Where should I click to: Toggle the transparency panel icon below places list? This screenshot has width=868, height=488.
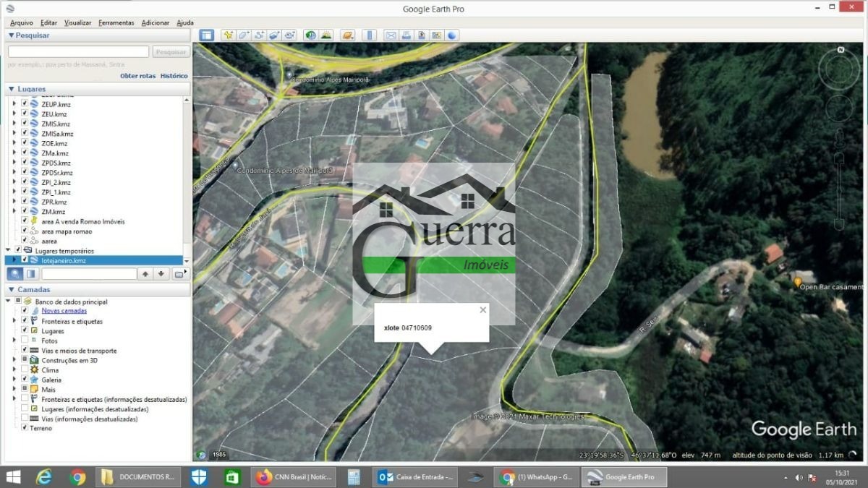pyautogui.click(x=31, y=273)
